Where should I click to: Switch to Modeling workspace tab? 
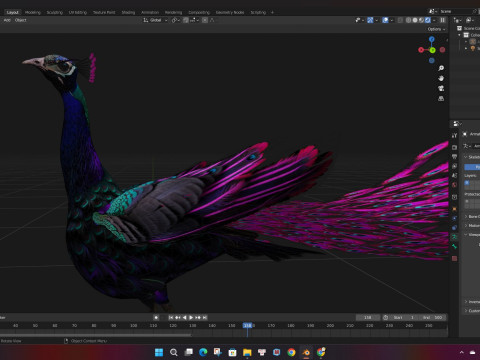[x=33, y=12]
